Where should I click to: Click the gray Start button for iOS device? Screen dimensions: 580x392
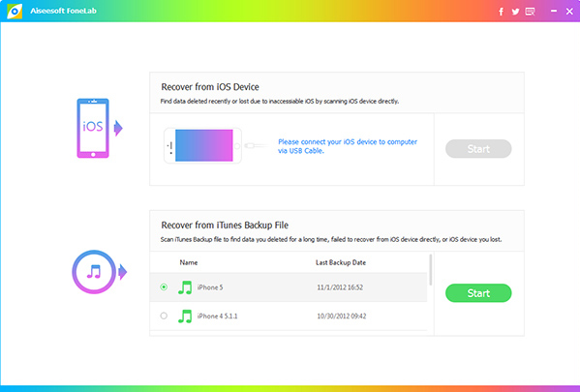(478, 149)
